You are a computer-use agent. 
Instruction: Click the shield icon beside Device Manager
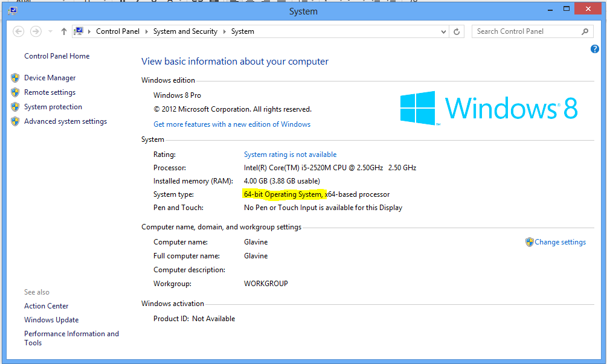pyautogui.click(x=15, y=78)
